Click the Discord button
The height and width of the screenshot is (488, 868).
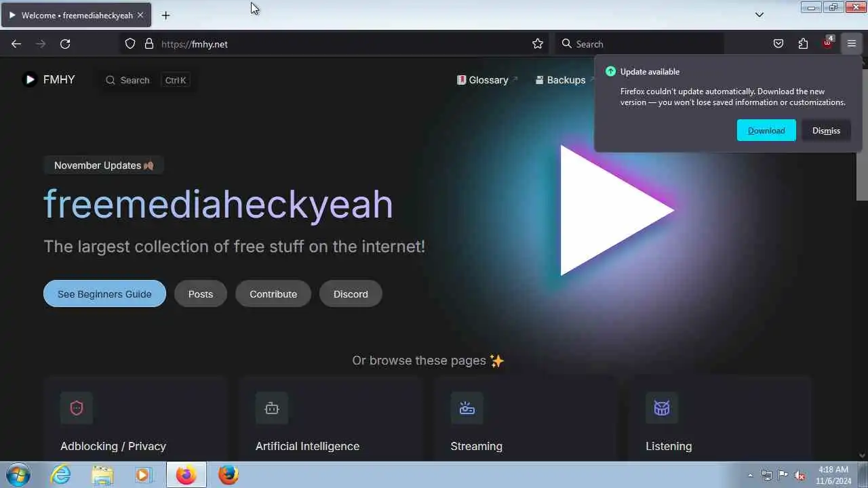[351, 294]
